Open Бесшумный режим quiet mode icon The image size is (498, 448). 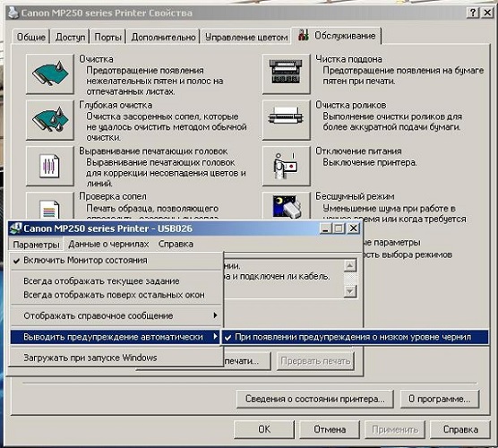pos(286,206)
